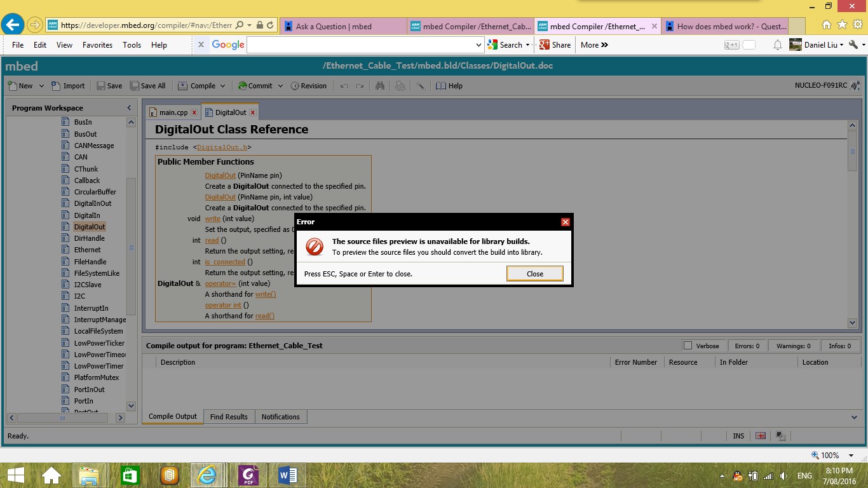The image size is (868, 488).
Task: Click the binoculars Find icon
Action: pos(380,86)
